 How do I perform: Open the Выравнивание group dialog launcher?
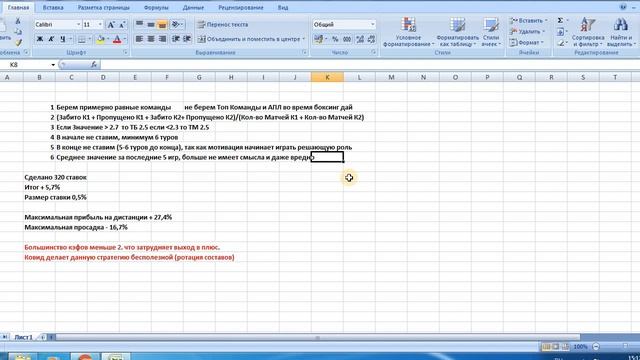pyautogui.click(x=304, y=53)
